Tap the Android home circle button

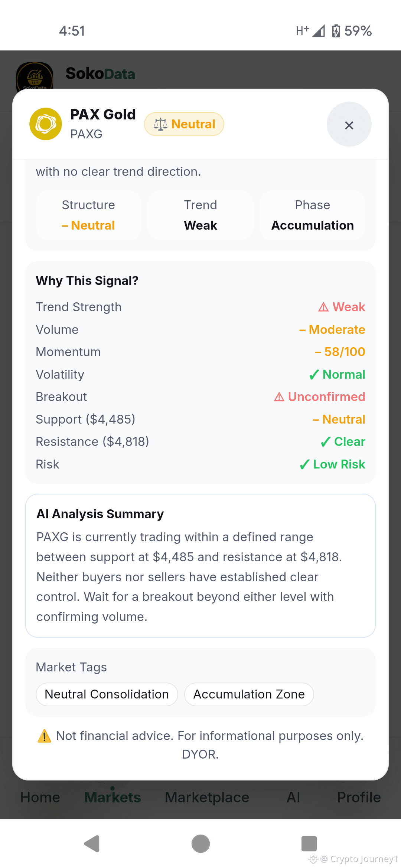point(200,844)
